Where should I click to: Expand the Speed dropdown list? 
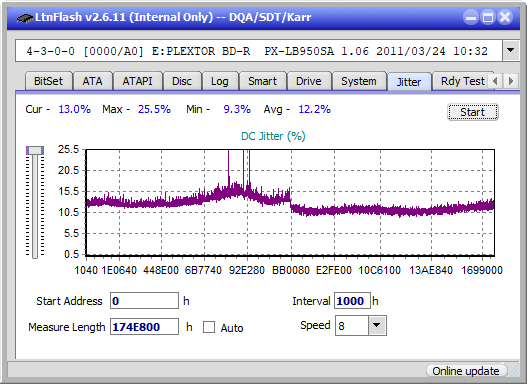(377, 326)
